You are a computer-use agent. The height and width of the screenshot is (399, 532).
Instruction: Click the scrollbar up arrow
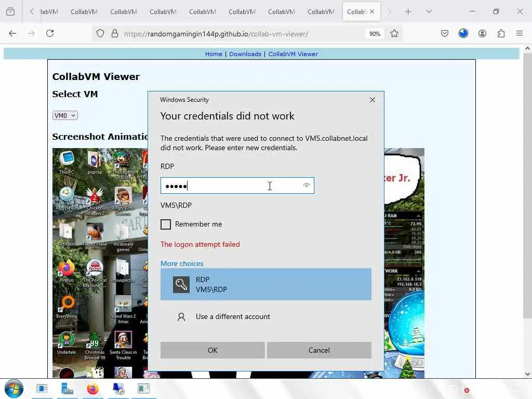click(527, 48)
